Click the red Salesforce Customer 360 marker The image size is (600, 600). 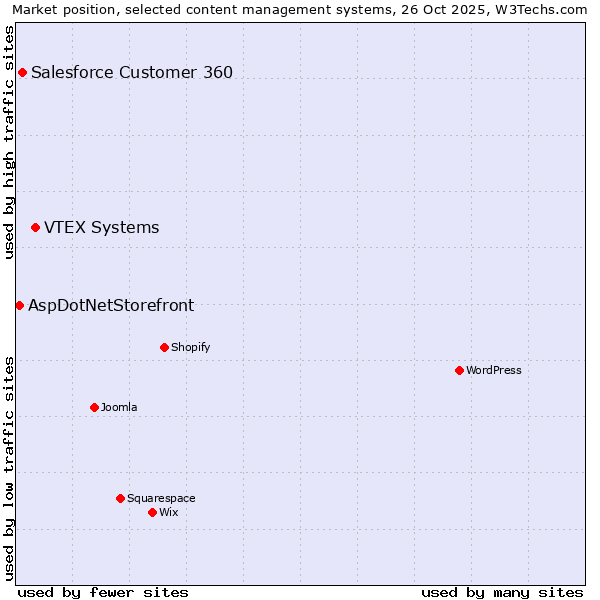(22, 72)
